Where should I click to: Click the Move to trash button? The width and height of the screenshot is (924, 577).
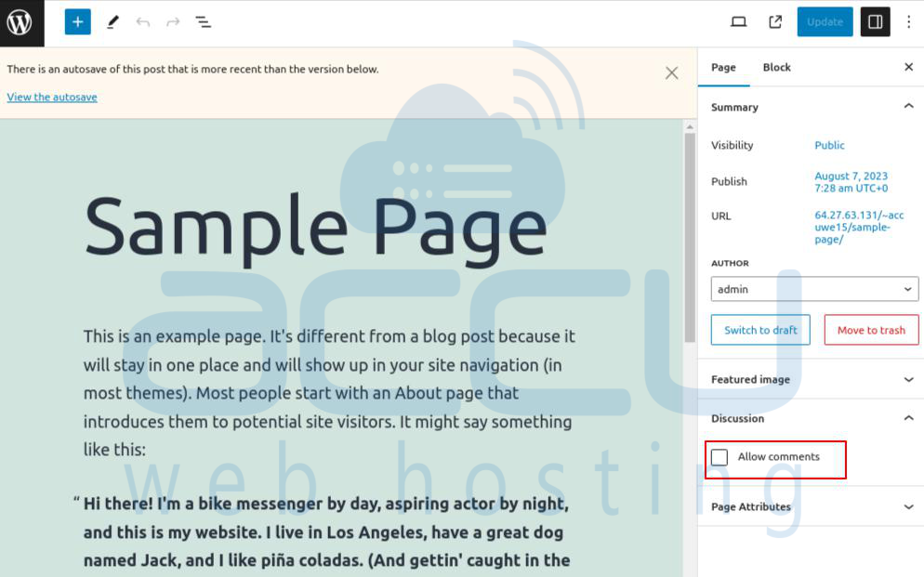(871, 330)
